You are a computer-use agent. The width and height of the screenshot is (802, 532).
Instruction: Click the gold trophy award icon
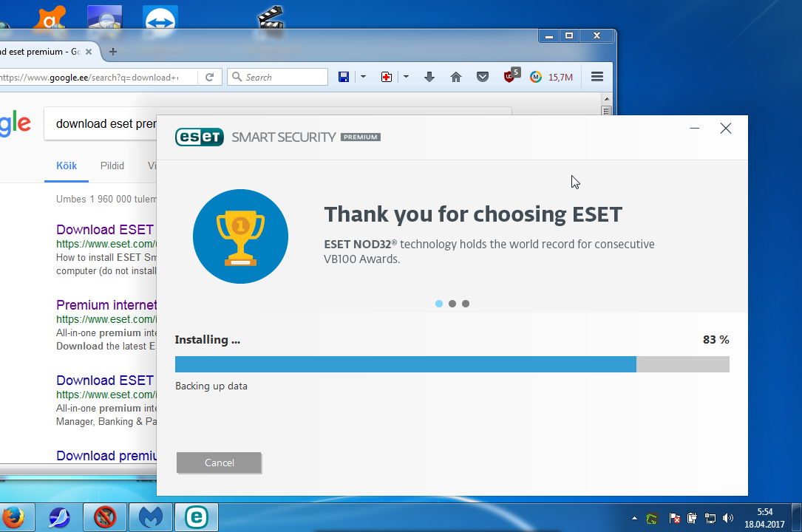[x=240, y=236]
